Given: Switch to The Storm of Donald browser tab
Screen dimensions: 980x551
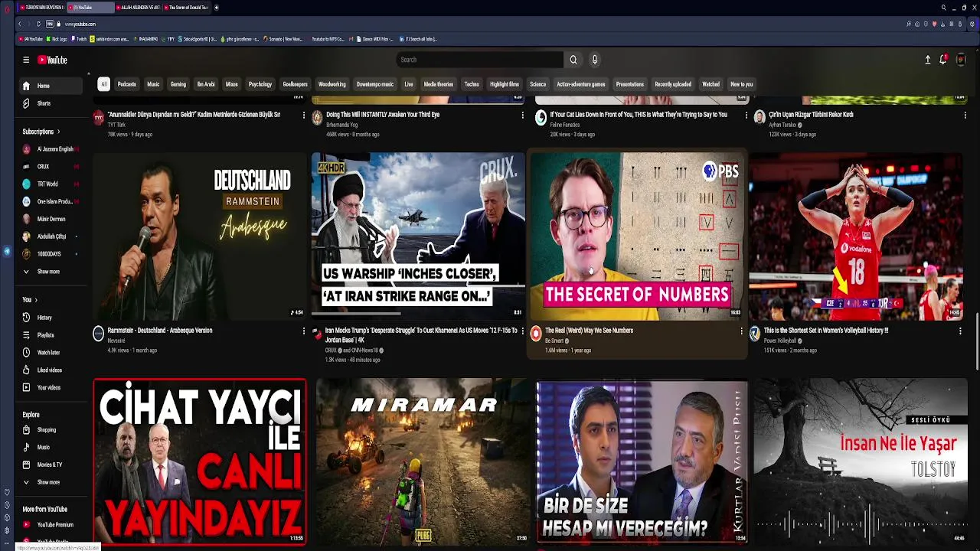Looking at the screenshot, I should click(x=185, y=7).
